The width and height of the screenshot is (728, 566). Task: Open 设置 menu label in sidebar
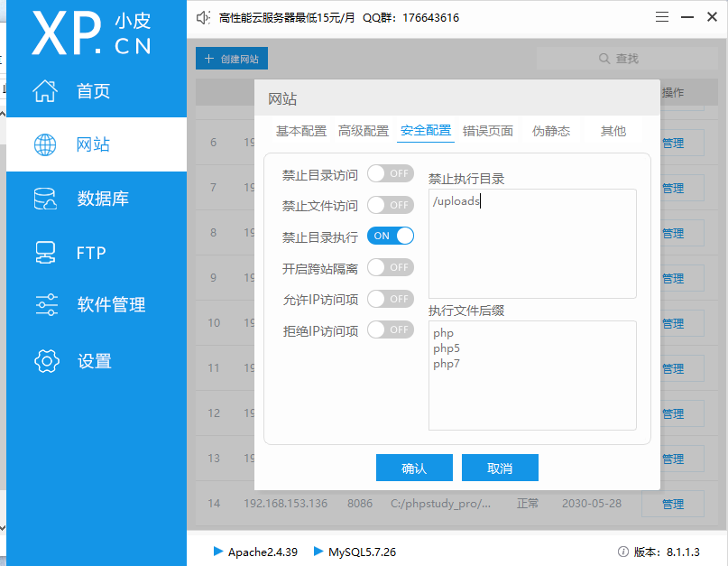tap(94, 361)
